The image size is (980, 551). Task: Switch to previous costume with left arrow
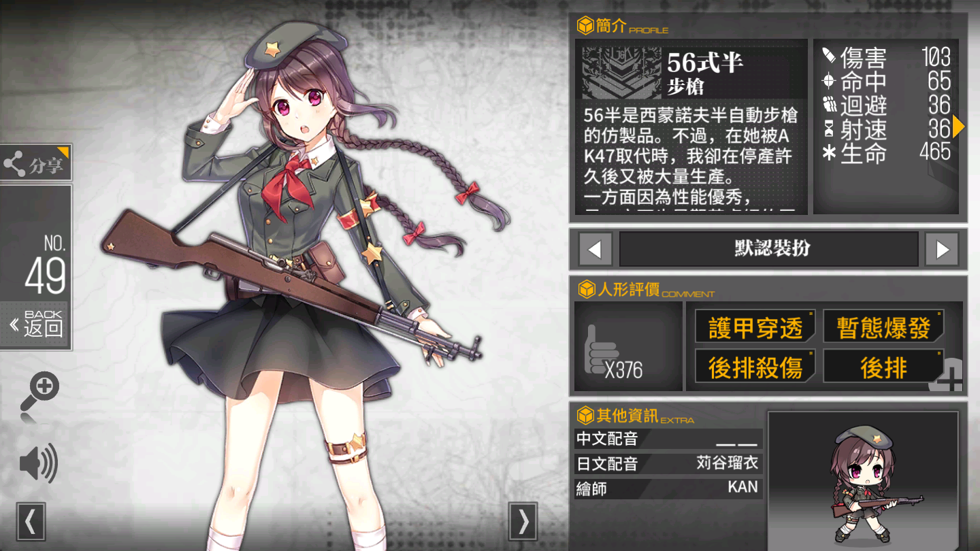595,250
